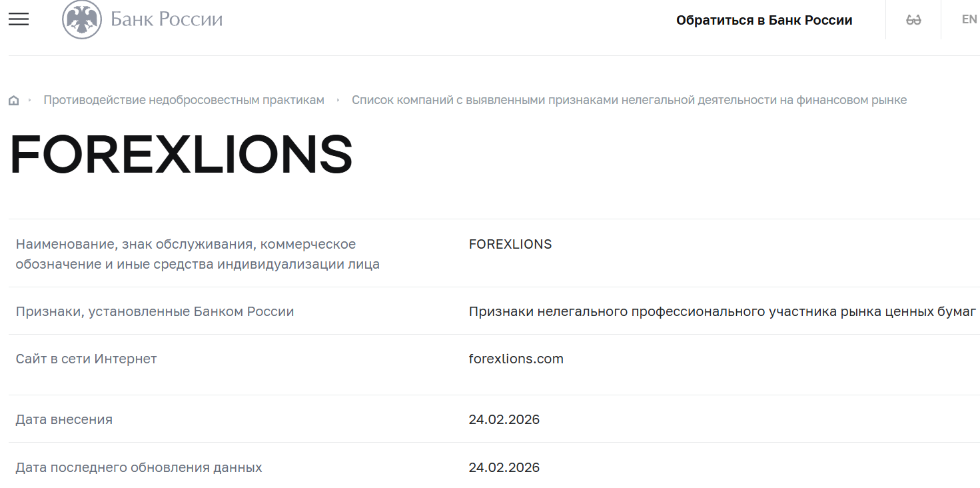Viewport: 980px width, 488px height.
Task: Select the Дата внесения date 24.02.2026
Action: point(504,419)
